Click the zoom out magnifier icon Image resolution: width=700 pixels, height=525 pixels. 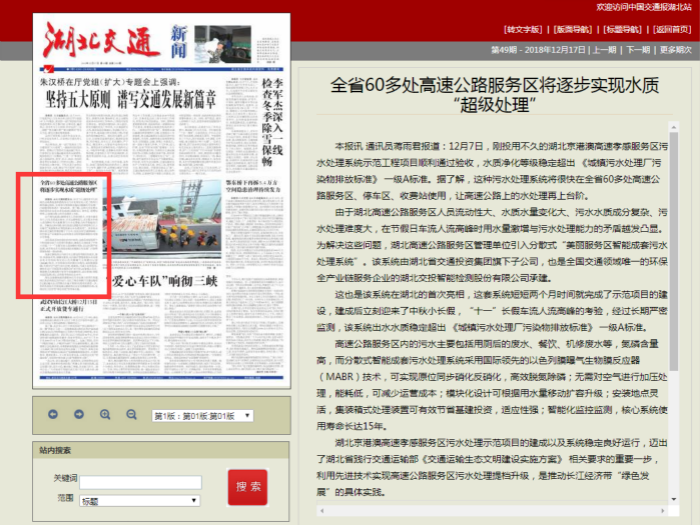tap(129, 414)
